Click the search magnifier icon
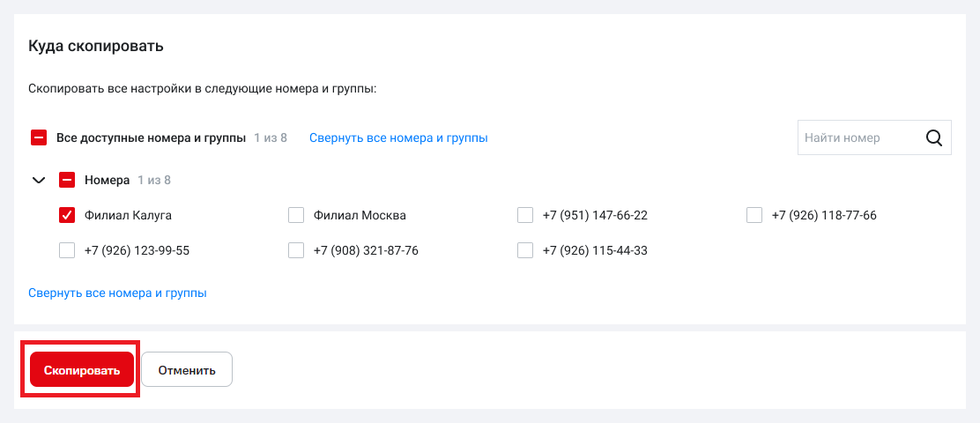 (934, 137)
